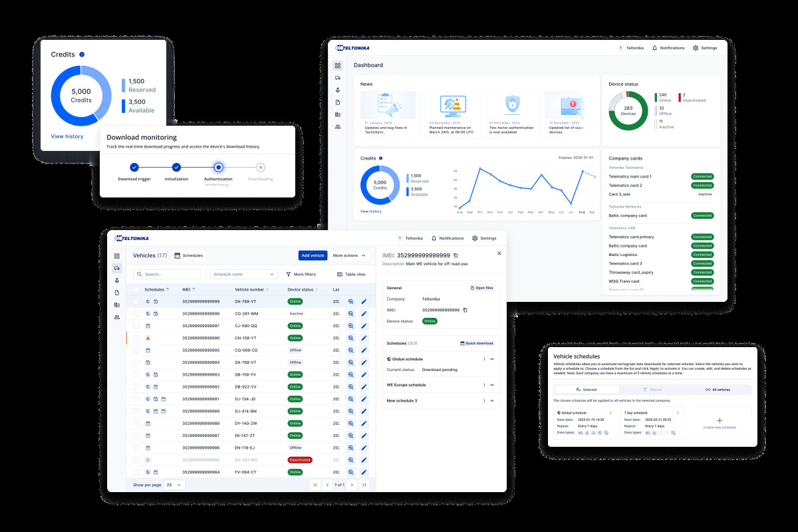Open company building icon in Vehicles window sidebar

117,305
